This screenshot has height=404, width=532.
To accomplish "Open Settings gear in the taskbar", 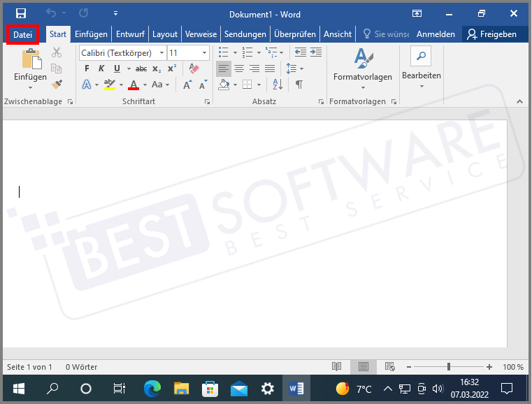I will click(267, 389).
